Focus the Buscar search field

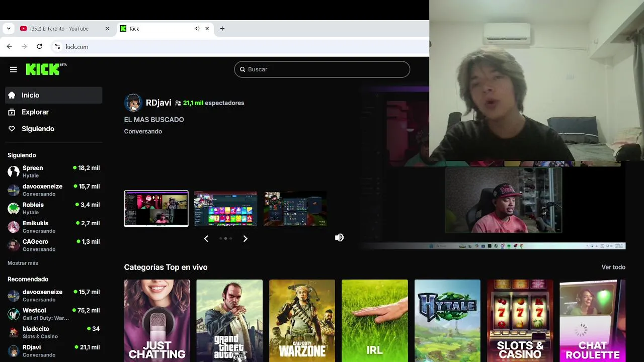(322, 69)
